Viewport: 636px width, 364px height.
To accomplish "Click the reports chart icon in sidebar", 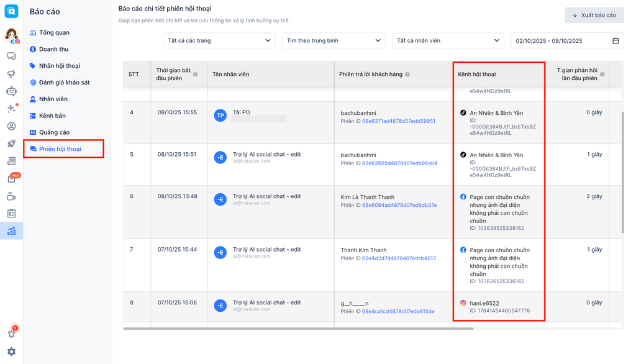I will [x=11, y=231].
